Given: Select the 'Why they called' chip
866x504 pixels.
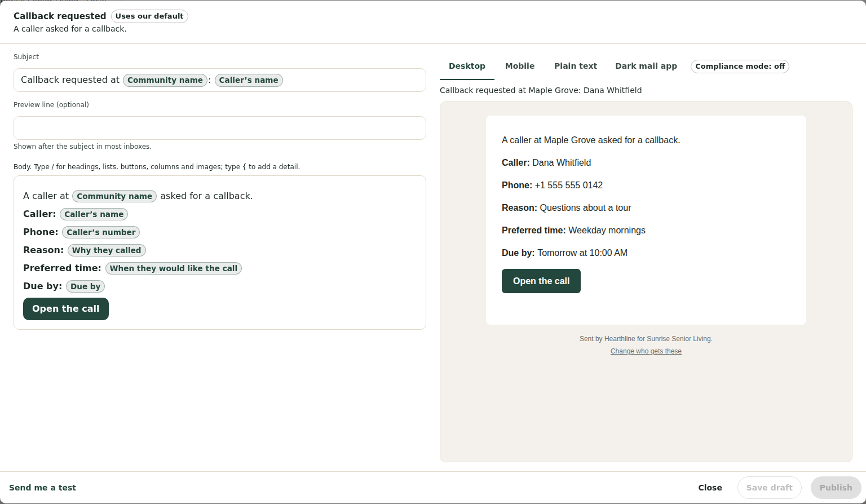Looking at the screenshot, I should click(107, 250).
